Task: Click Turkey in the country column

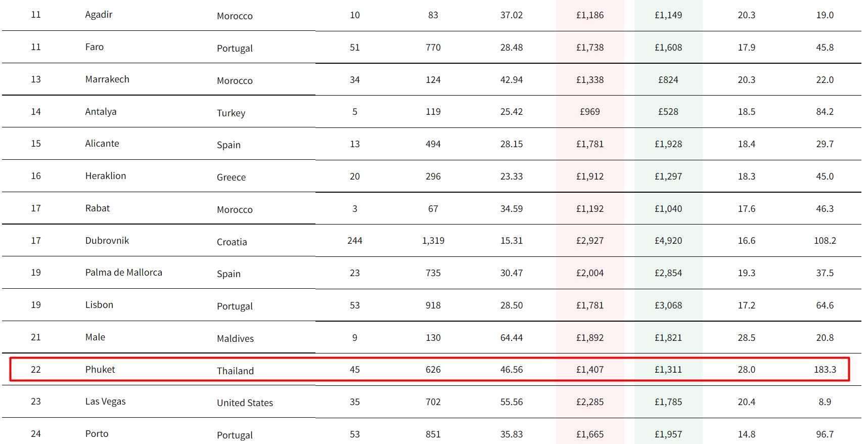Action: pos(231,113)
